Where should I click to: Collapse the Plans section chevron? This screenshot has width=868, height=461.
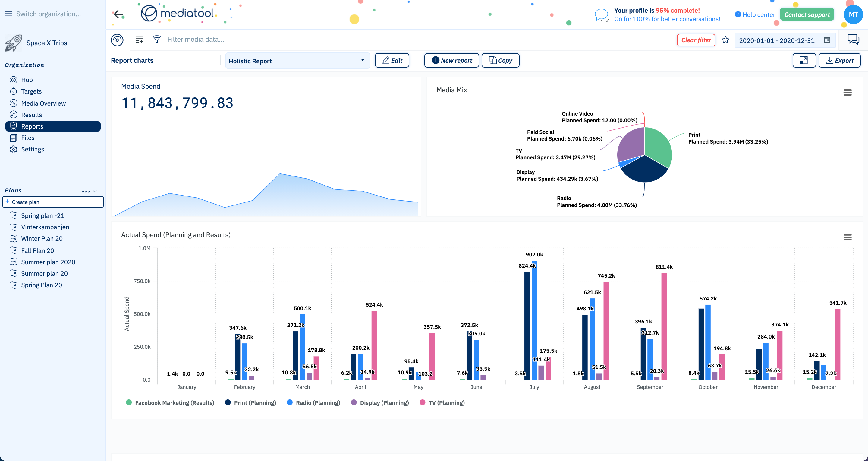(95, 191)
